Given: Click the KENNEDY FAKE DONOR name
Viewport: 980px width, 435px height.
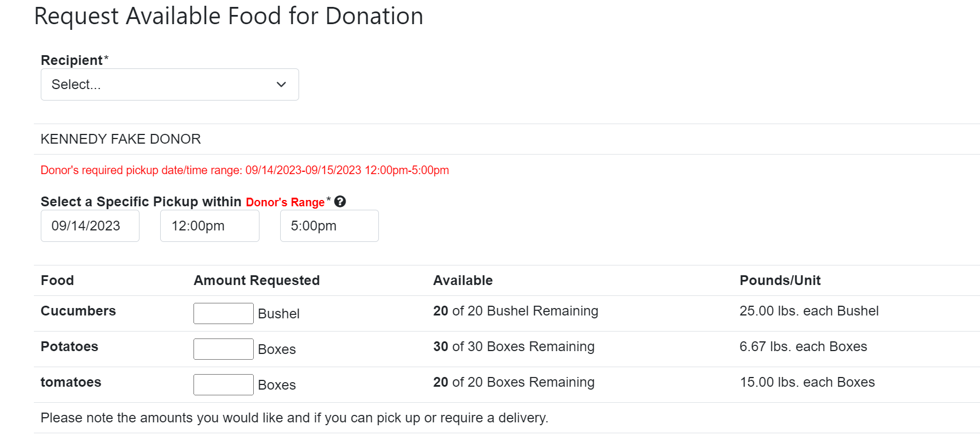Looking at the screenshot, I should click(121, 139).
